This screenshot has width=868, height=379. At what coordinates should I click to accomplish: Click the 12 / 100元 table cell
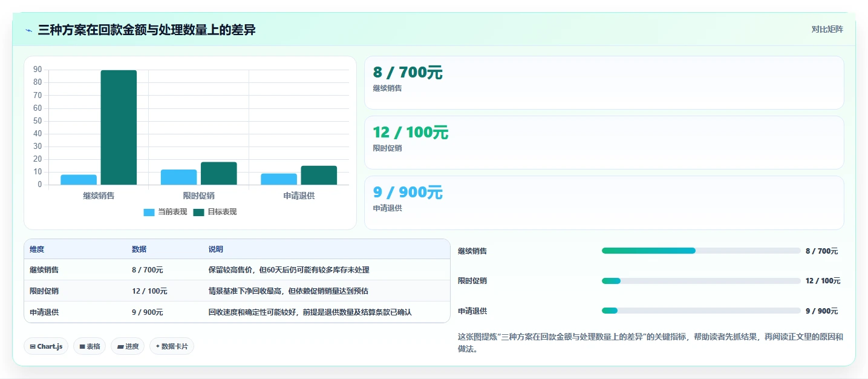click(x=149, y=291)
